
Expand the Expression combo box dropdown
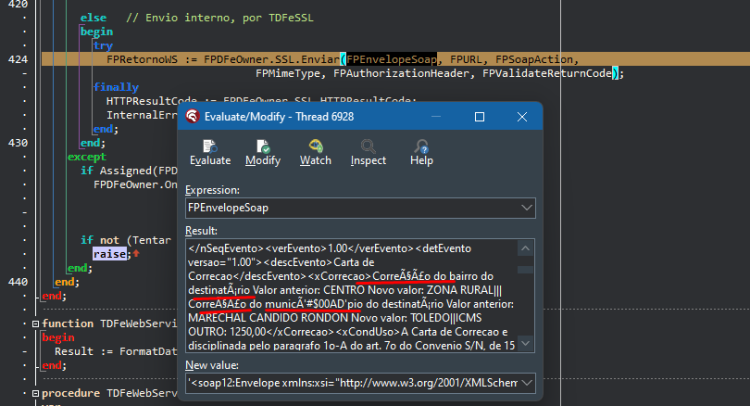[526, 208]
